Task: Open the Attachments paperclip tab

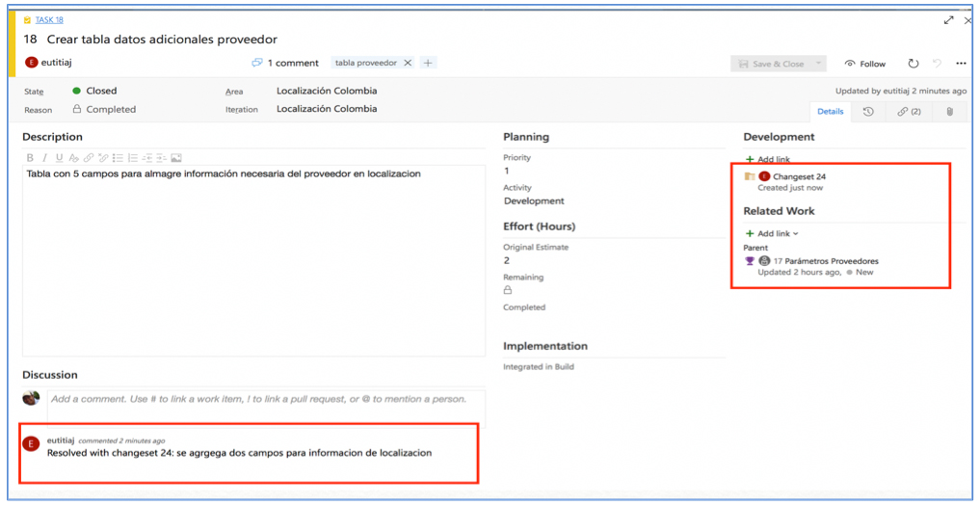Action: point(949,112)
